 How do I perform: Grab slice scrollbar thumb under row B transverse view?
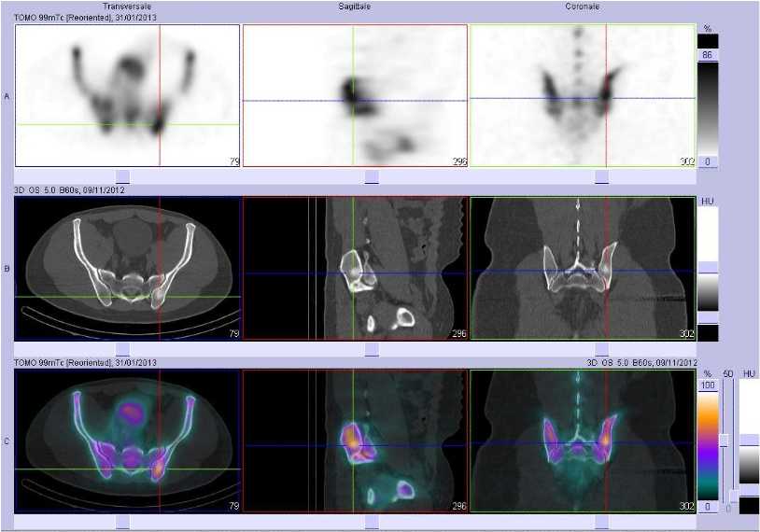click(122, 349)
